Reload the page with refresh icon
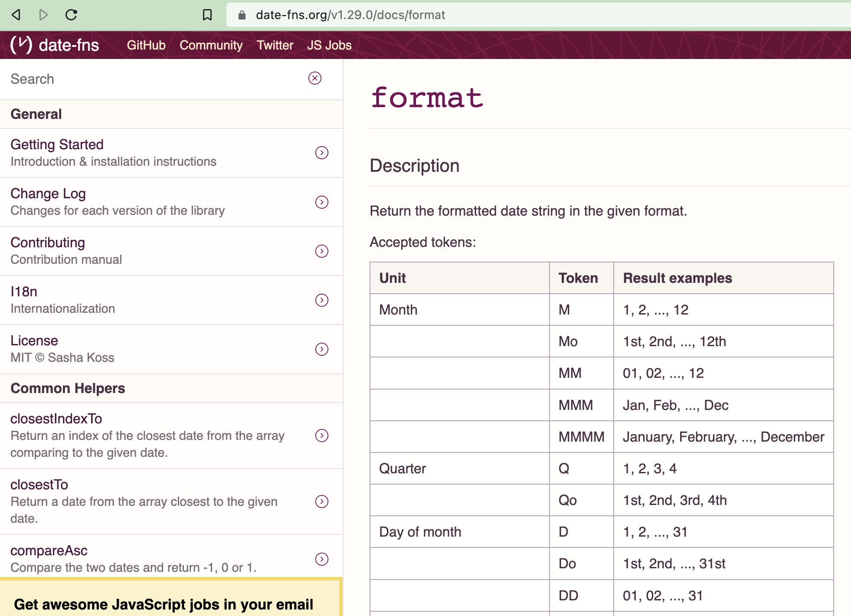This screenshot has height=616, width=851. 71,15
